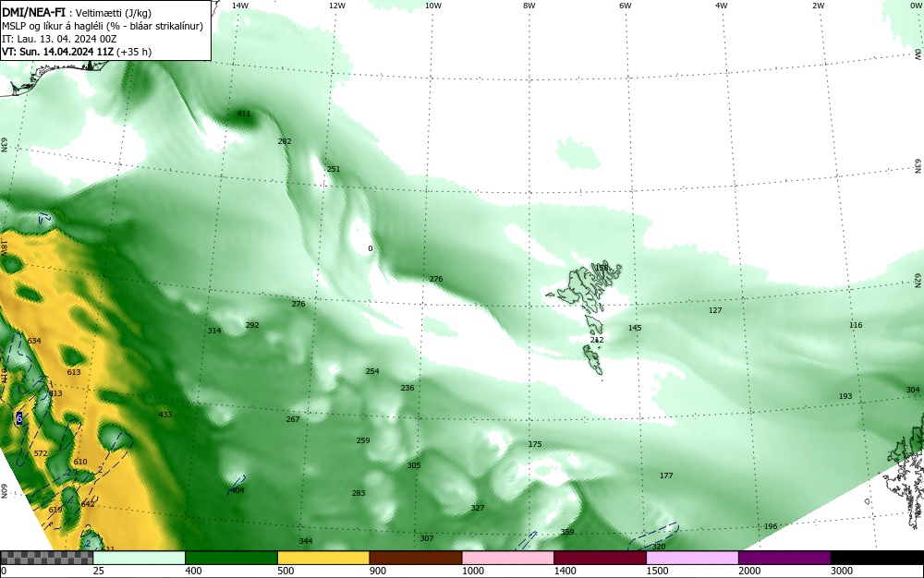Click the '254' map value
Screen dimensions: 924x578
point(372,371)
